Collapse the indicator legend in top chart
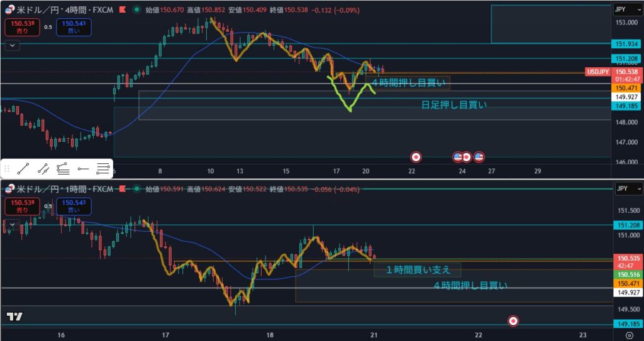The width and height of the screenshot is (644, 341). [13, 45]
